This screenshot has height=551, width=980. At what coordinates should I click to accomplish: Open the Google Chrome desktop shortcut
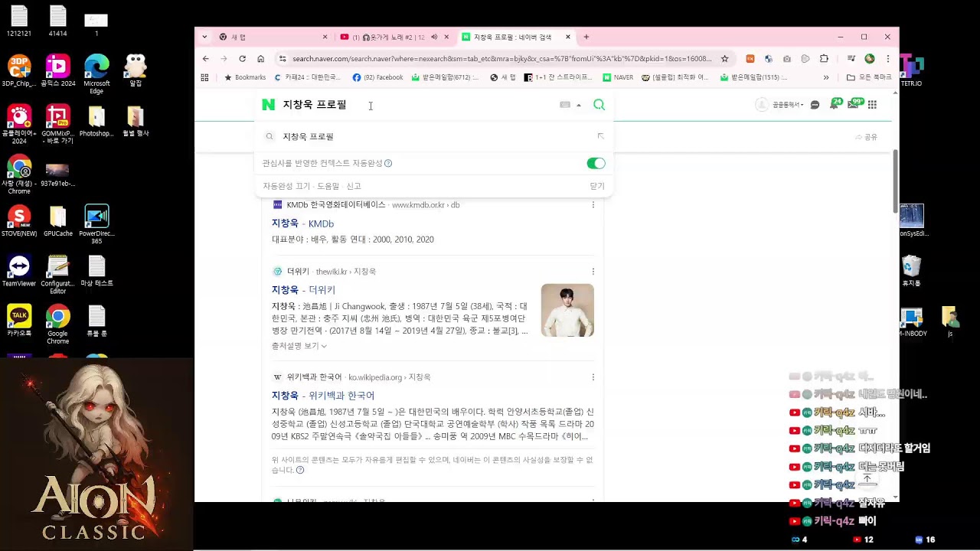click(57, 324)
